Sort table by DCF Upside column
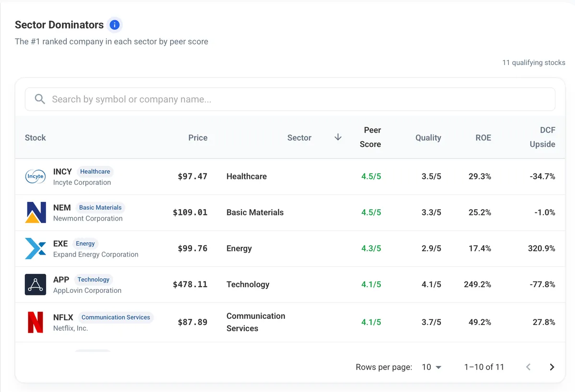The width and height of the screenshot is (575, 392). 542,137
